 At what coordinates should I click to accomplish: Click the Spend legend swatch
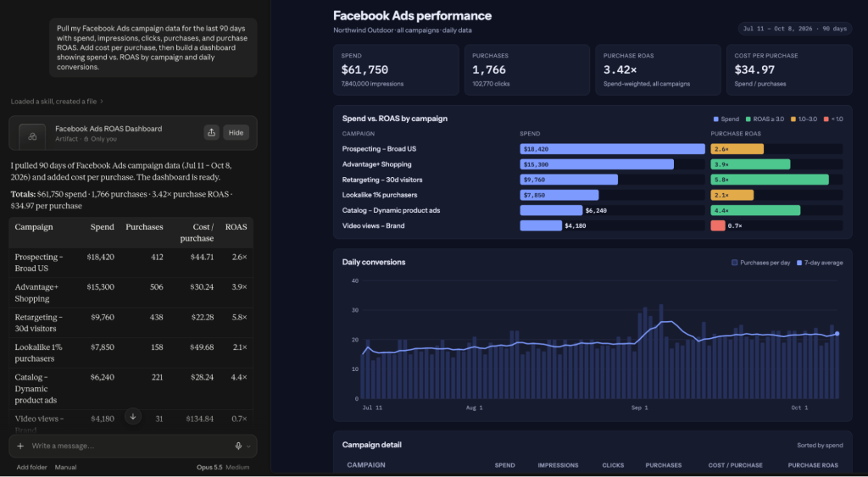(715, 119)
